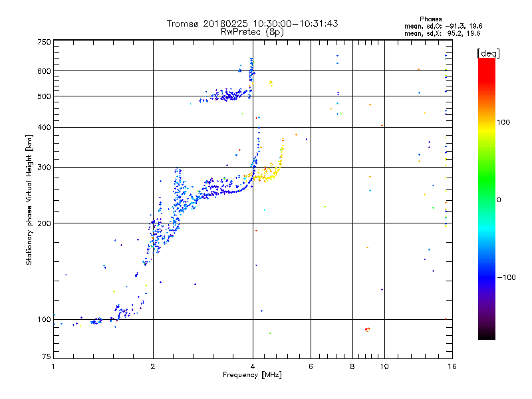The image size is (532, 399).
Task: Click the y-axis tick label "300"
Action: pyautogui.click(x=44, y=168)
